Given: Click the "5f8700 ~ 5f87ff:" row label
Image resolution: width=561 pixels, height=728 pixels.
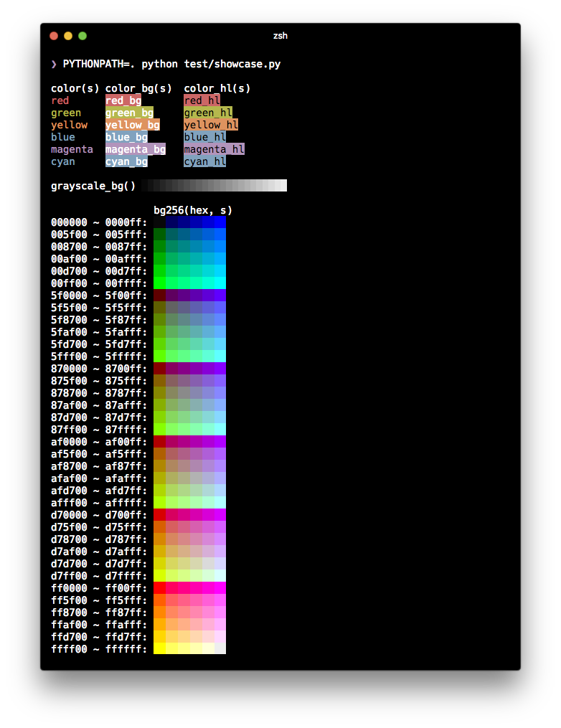Looking at the screenshot, I should (x=99, y=320).
